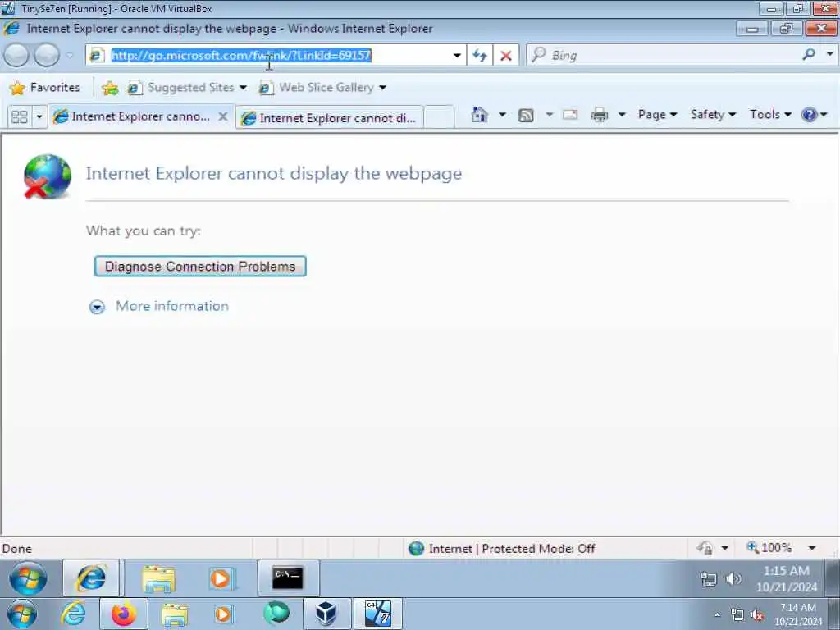This screenshot has width=840, height=630.
Task: Click the guest clock showing 1:15 AM
Action: point(786,578)
